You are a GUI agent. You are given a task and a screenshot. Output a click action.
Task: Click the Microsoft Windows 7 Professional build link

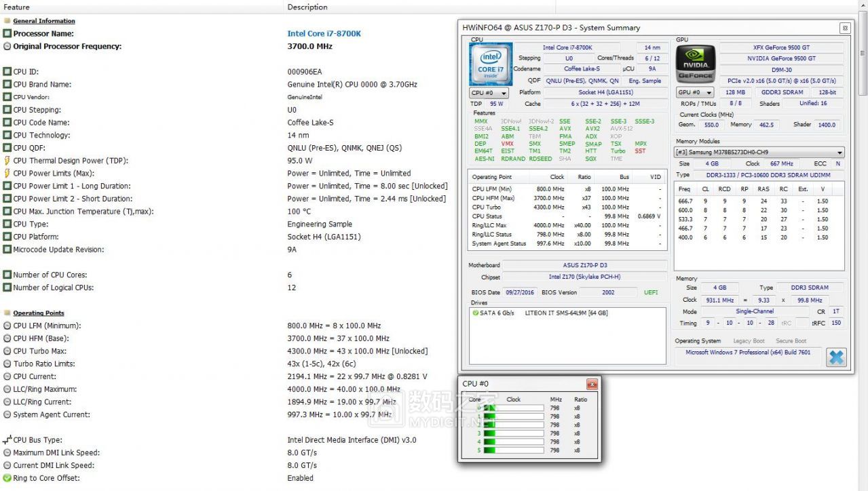(747, 353)
